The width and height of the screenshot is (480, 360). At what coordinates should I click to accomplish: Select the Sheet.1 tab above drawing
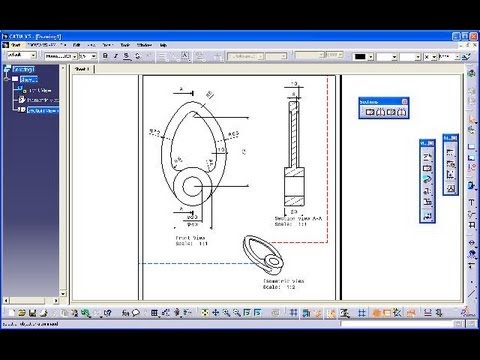82,69
